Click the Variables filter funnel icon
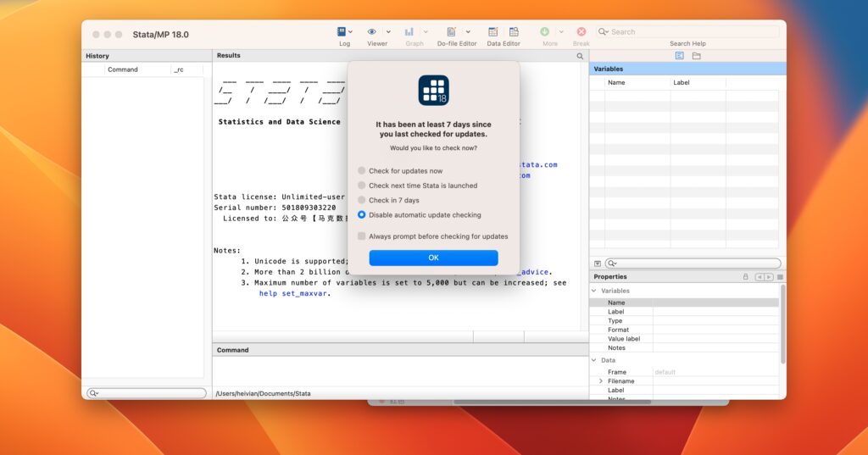This screenshot has height=455, width=868. point(598,264)
